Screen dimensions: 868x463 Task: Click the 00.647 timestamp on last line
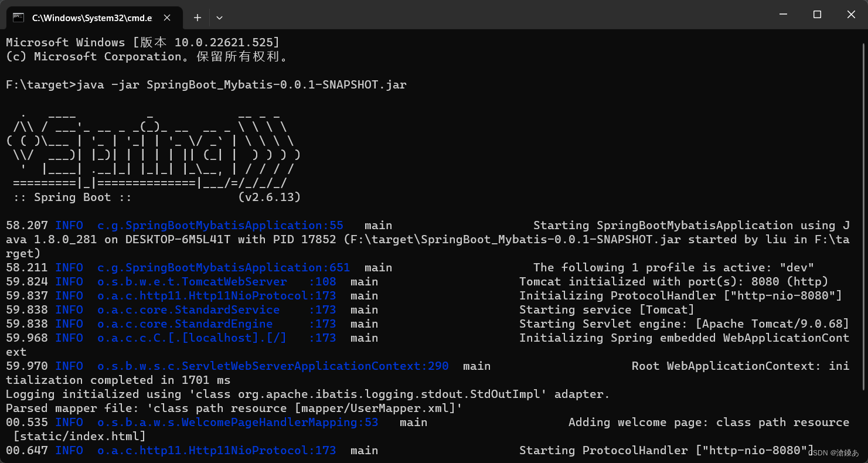click(x=27, y=451)
